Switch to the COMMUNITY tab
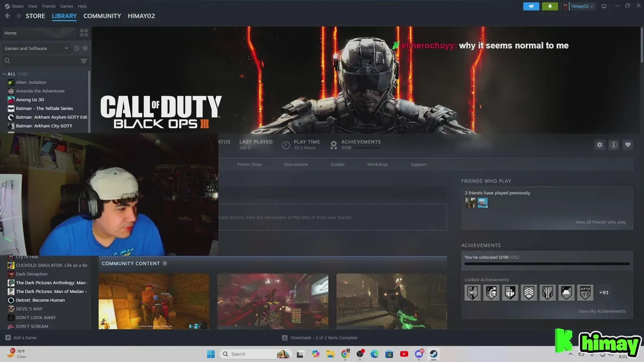Image resolution: width=644 pixels, height=362 pixels. 102,16
